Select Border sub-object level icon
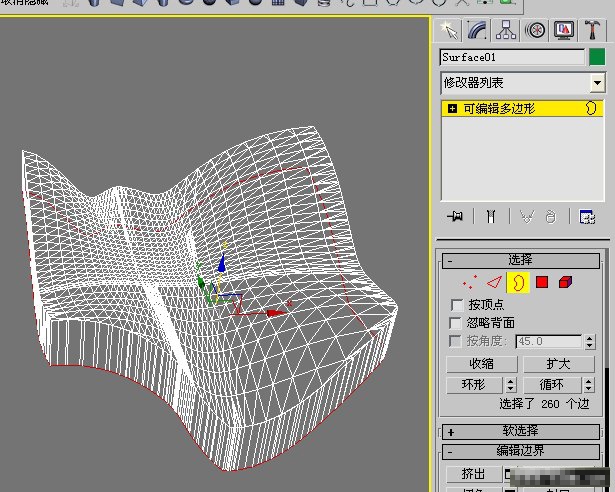 pyautogui.click(x=518, y=282)
